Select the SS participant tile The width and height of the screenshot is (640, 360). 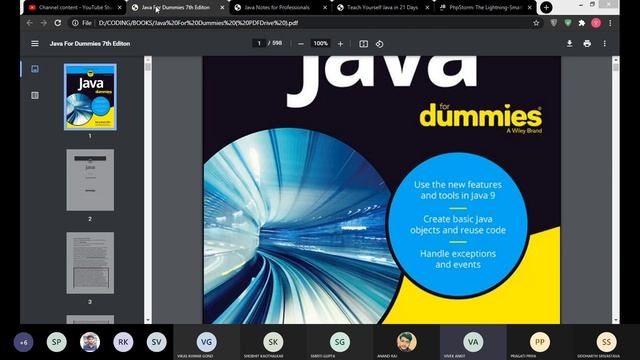click(607, 342)
